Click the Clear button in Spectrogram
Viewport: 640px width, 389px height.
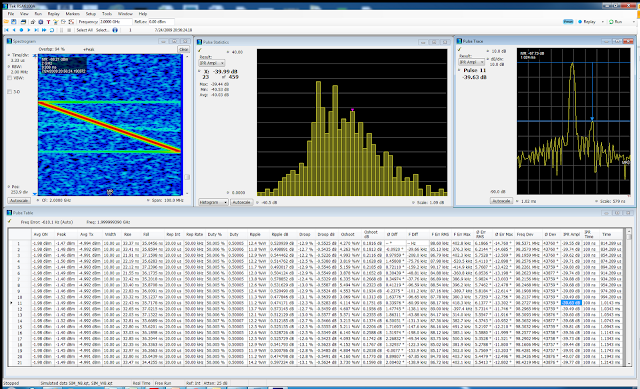pos(183,49)
